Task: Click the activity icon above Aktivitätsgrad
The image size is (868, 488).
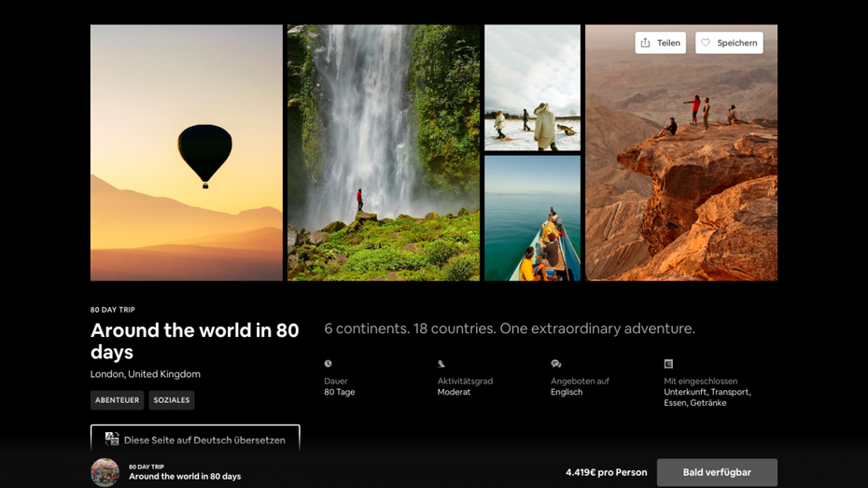Action: tap(441, 364)
